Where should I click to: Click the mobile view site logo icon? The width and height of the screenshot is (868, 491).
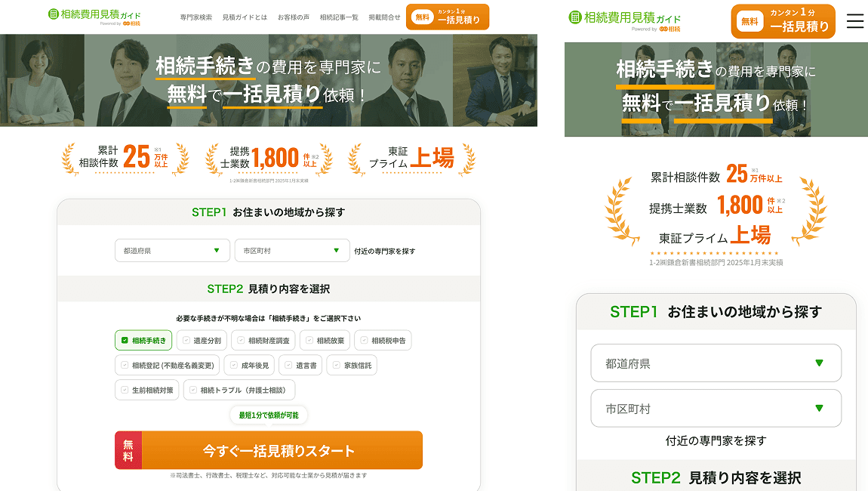pyautogui.click(x=577, y=19)
